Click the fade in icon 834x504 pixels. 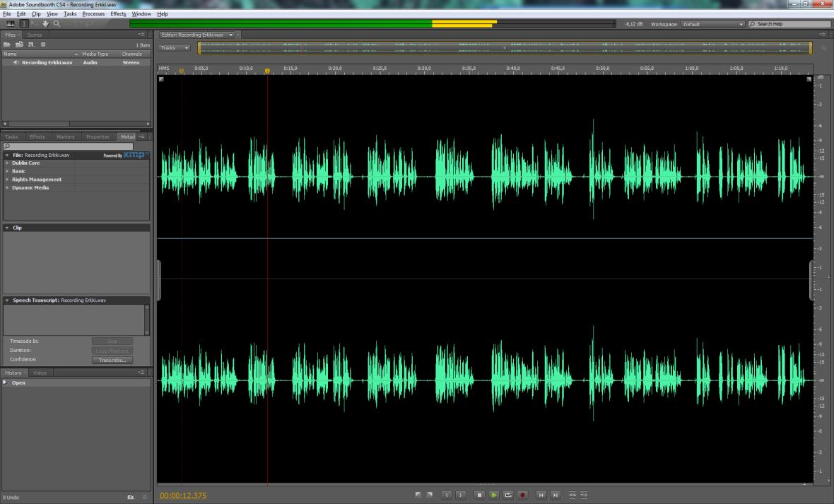coord(418,495)
